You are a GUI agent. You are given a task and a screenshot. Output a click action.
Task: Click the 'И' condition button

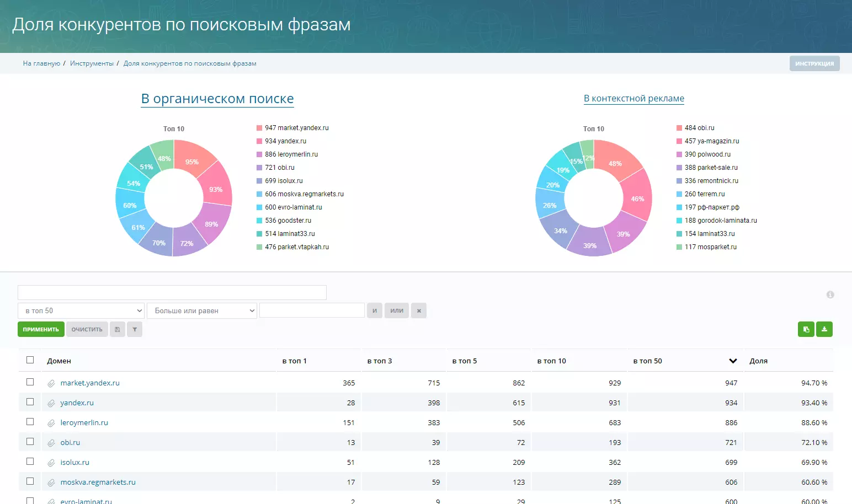tap(375, 310)
